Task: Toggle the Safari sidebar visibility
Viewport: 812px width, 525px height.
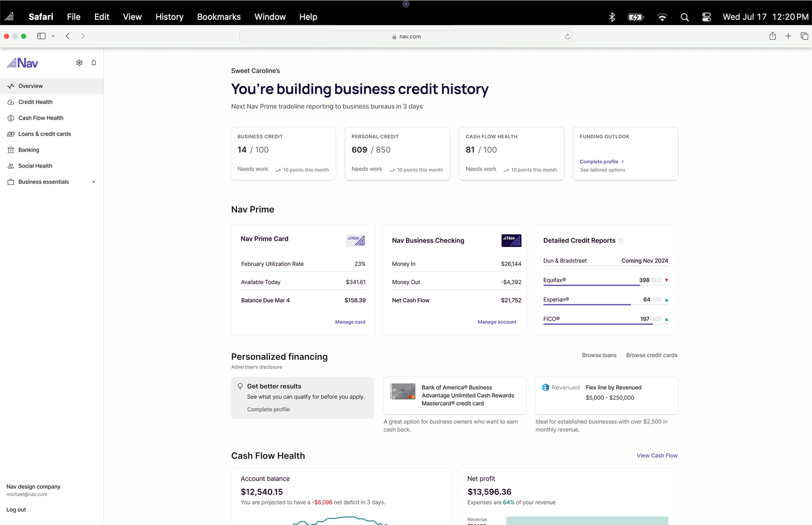Action: coord(41,36)
